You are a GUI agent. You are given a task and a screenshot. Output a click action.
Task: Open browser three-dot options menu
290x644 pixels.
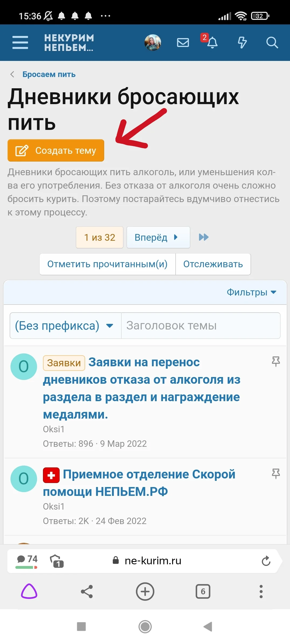(261, 591)
